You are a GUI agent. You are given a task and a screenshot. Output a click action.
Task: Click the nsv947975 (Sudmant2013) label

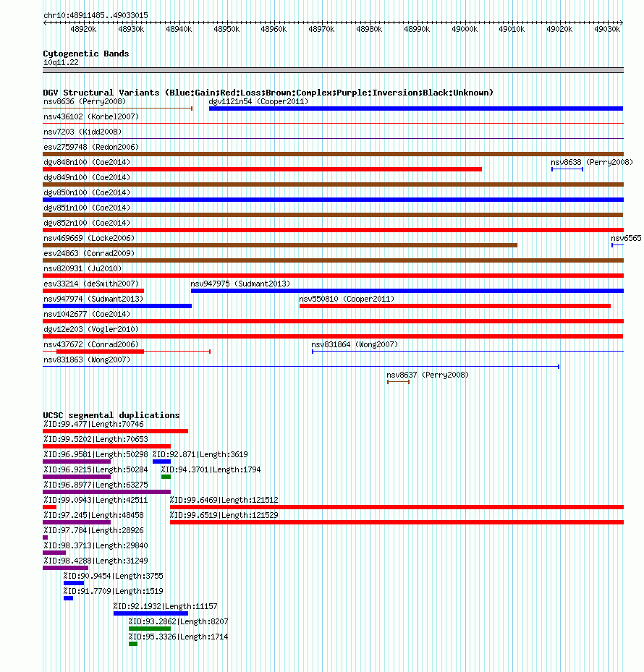(240, 284)
